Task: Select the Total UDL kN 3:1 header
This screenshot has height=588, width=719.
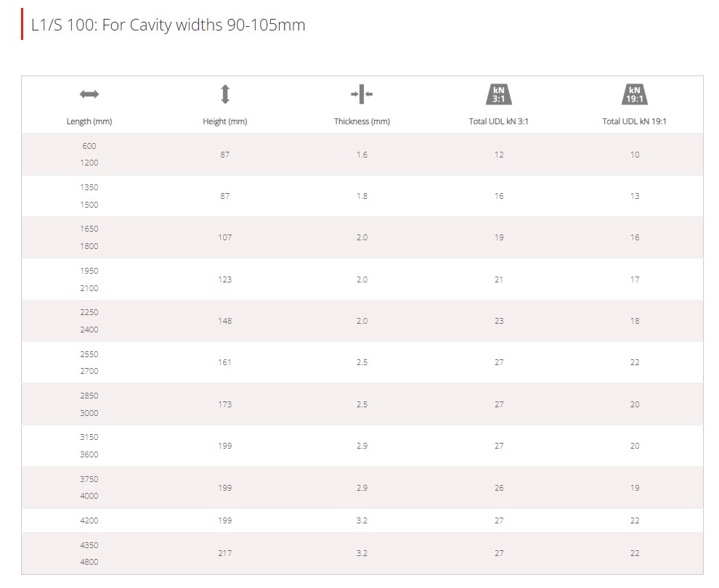Action: pyautogui.click(x=498, y=121)
